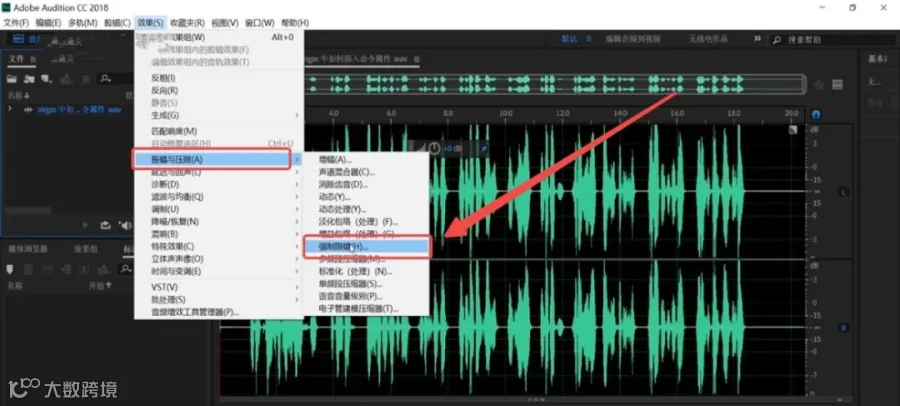Image resolution: width=900 pixels, height=406 pixels.
Task: Expand the workspace overflow double chevron
Action: point(757,38)
